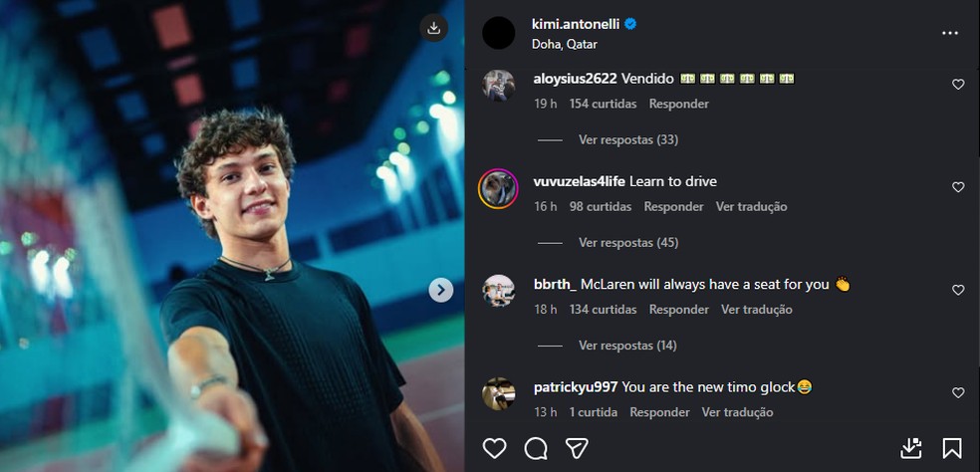Like patrickyu997's comment
Image resolution: width=980 pixels, height=472 pixels.
pos(958,393)
